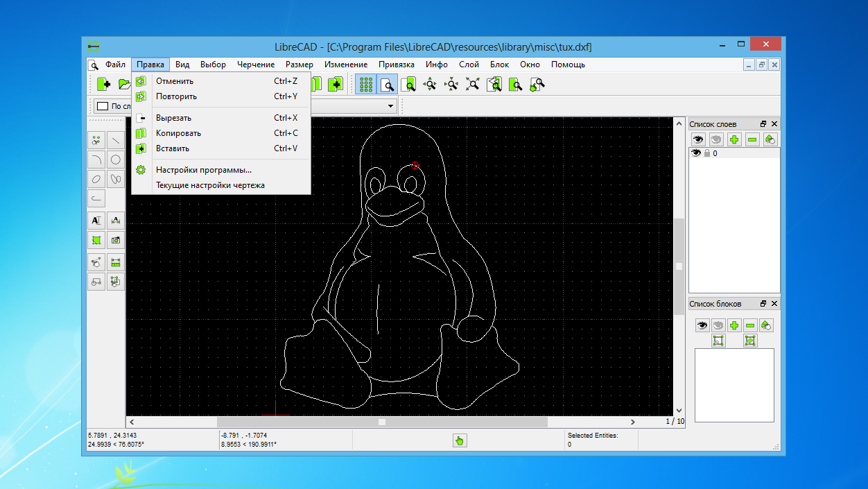Click the vertical scrollbar down arrow
The width and height of the screenshot is (868, 489).
pos(679,411)
